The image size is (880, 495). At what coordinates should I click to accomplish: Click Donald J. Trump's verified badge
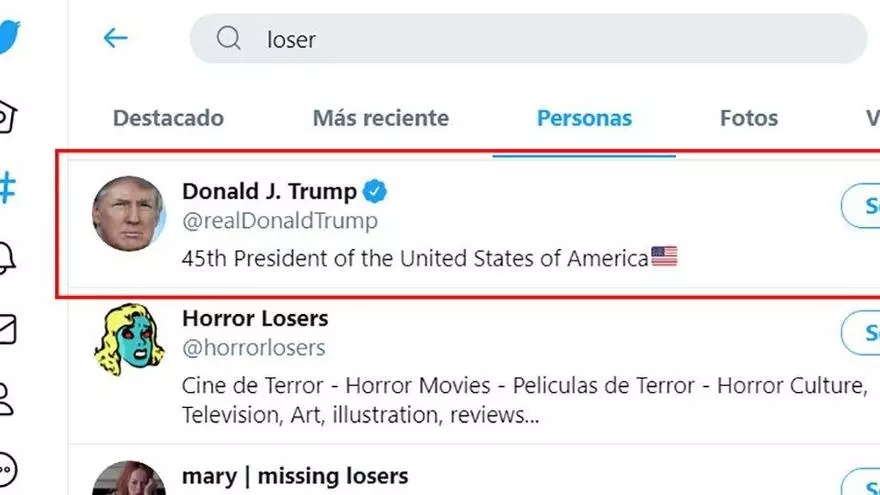[x=375, y=191]
